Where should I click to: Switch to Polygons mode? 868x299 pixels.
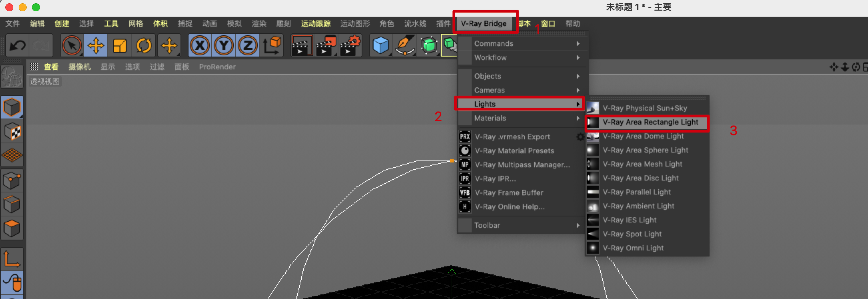click(12, 228)
